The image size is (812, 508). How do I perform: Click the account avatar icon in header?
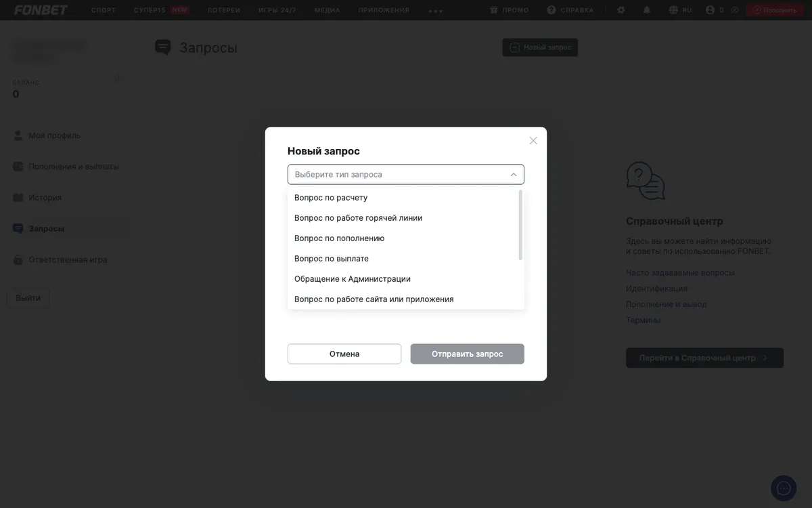(x=710, y=10)
